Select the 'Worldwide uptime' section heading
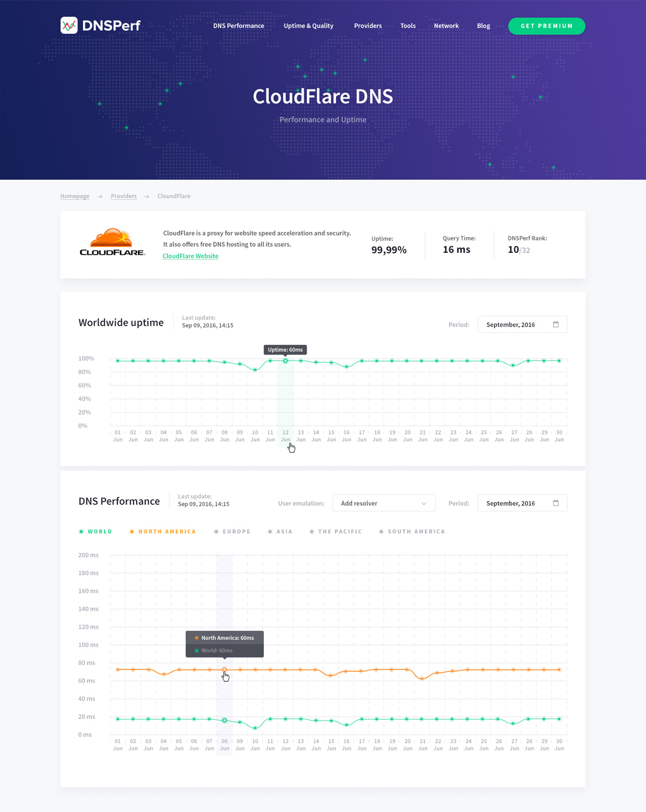Image resolution: width=646 pixels, height=812 pixels. click(121, 323)
